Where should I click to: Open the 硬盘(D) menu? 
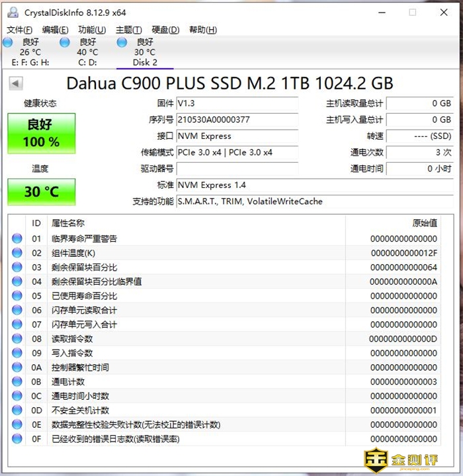[165, 30]
